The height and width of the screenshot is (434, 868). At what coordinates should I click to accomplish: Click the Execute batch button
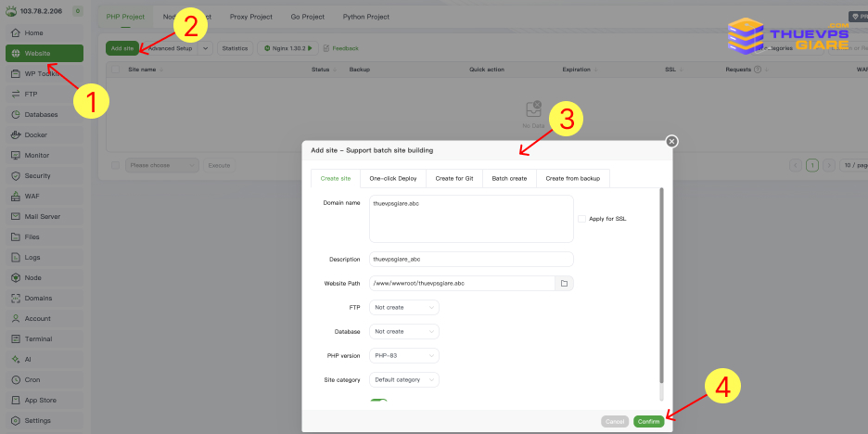tap(219, 165)
